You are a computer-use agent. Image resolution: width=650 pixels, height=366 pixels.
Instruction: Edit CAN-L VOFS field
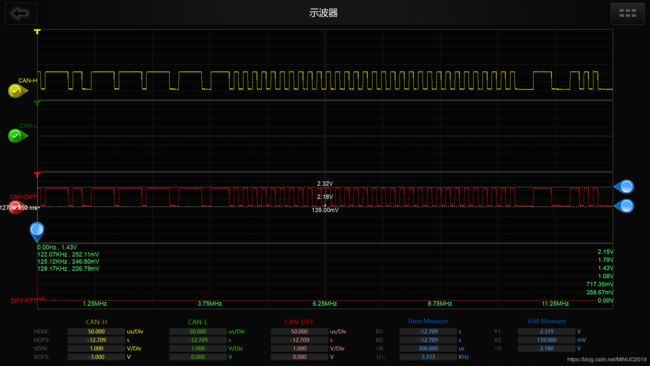coord(198,357)
